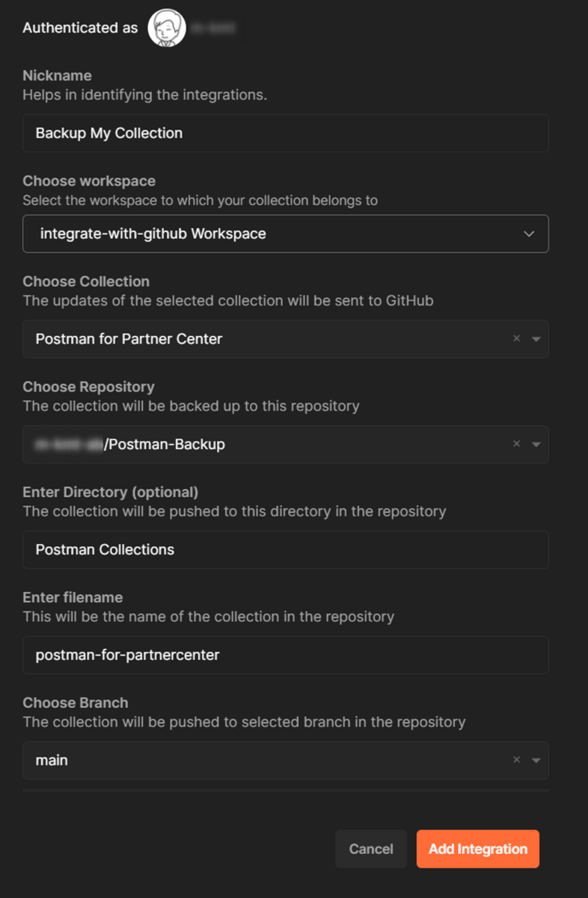Focus the Enter filename input field

pos(286,655)
